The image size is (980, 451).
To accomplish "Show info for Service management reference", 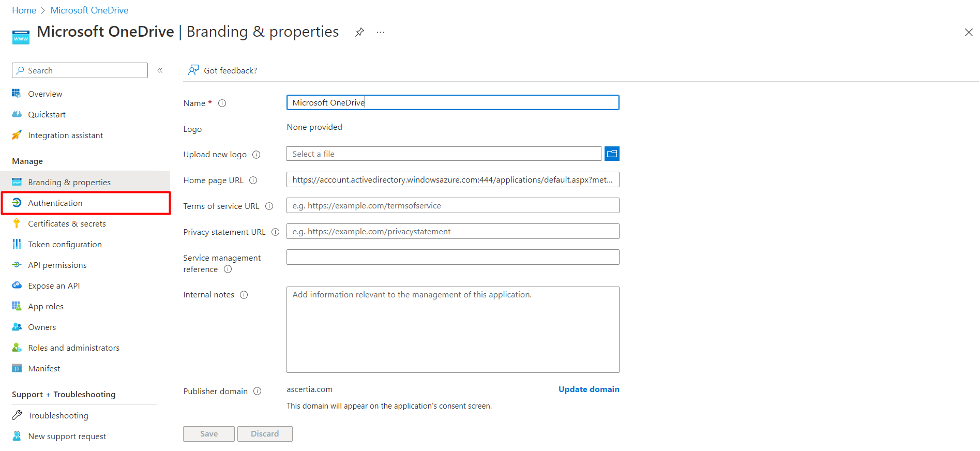I will [228, 269].
